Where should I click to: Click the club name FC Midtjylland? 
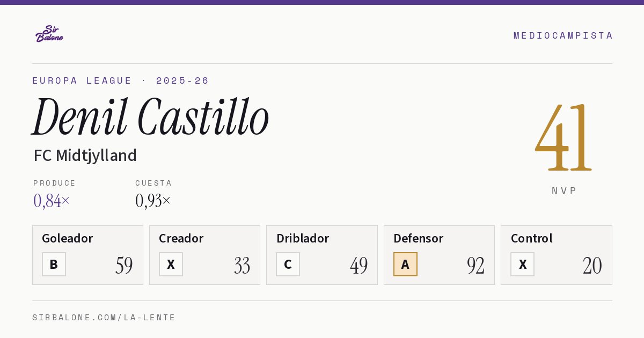[85, 156]
